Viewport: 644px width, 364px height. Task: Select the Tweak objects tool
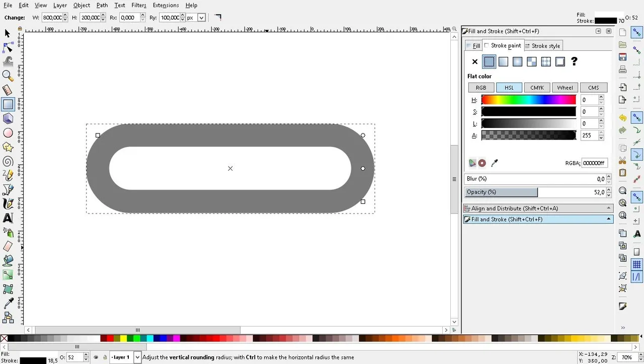8,61
